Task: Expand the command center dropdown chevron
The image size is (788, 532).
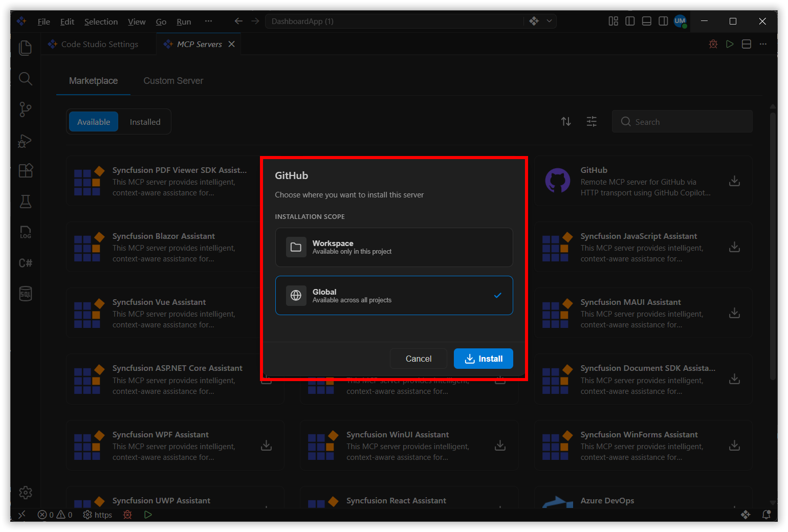Action: [549, 21]
